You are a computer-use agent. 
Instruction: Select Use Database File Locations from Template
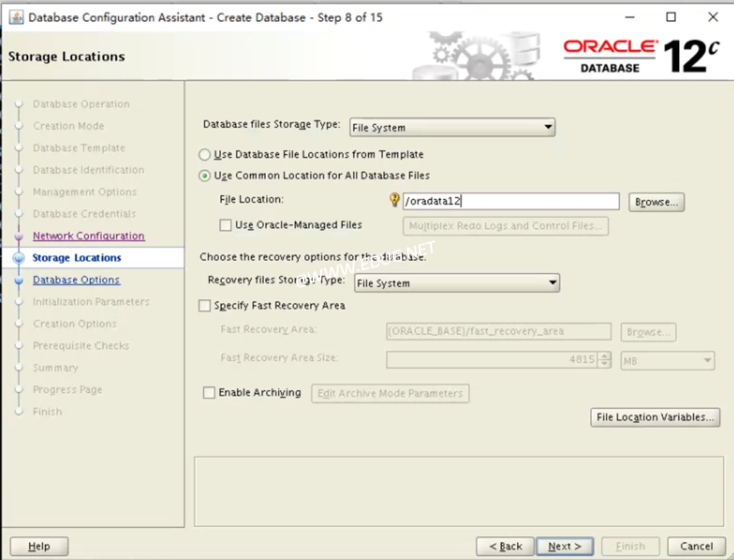point(204,155)
